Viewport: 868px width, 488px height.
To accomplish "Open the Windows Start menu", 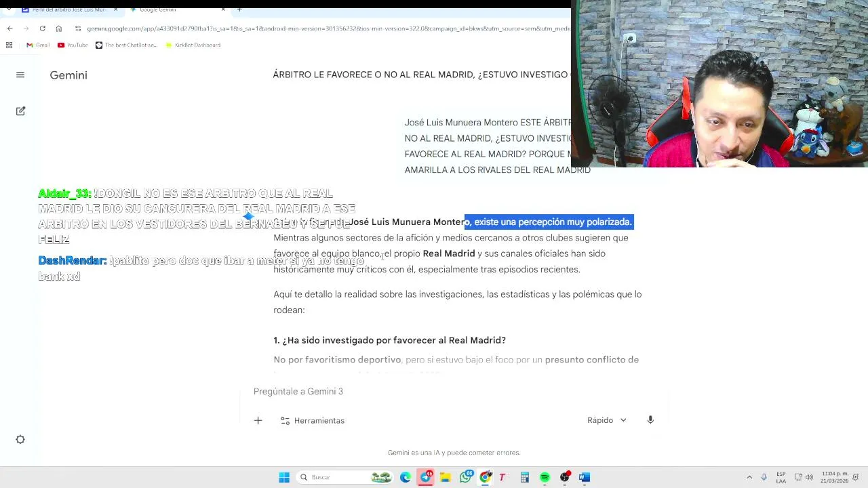I will click(x=284, y=477).
